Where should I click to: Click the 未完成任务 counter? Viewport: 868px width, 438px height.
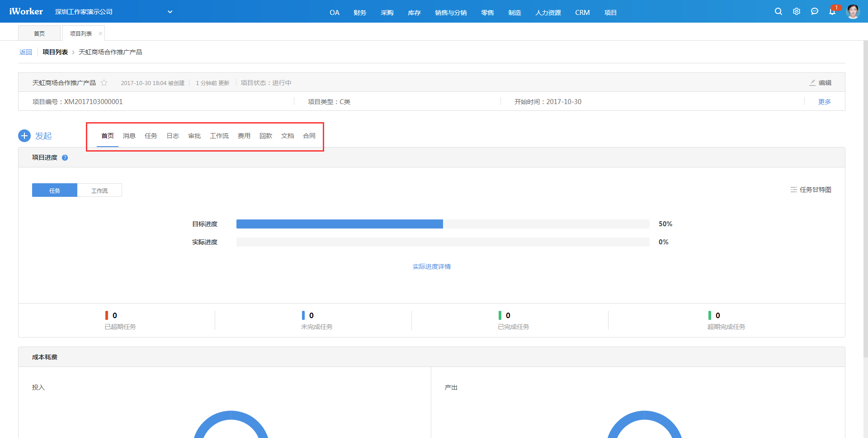[x=317, y=320]
